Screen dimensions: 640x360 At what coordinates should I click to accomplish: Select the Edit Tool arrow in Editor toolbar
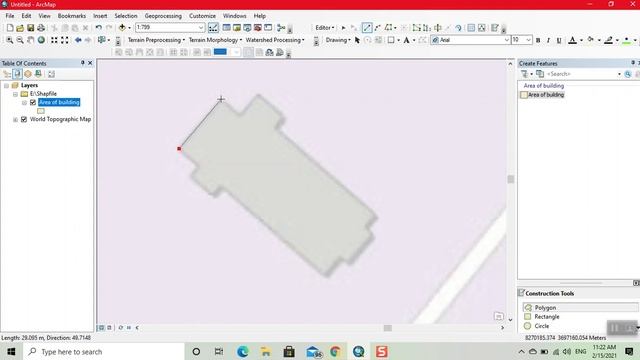[x=343, y=28]
